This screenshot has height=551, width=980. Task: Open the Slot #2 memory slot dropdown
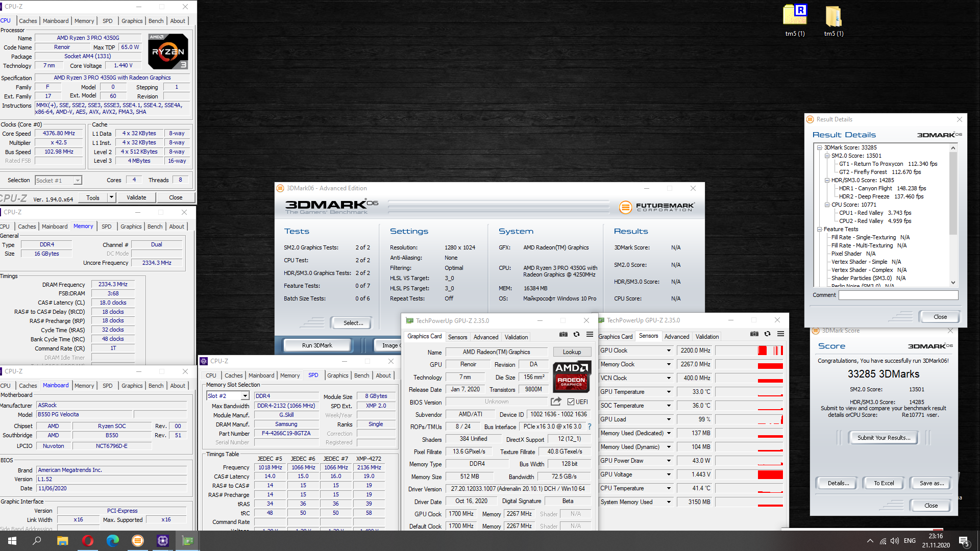[x=245, y=396]
